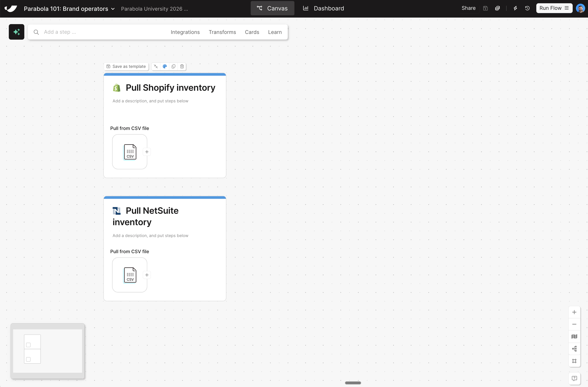Open the run history clock icon
588x387 pixels.
[527, 8]
